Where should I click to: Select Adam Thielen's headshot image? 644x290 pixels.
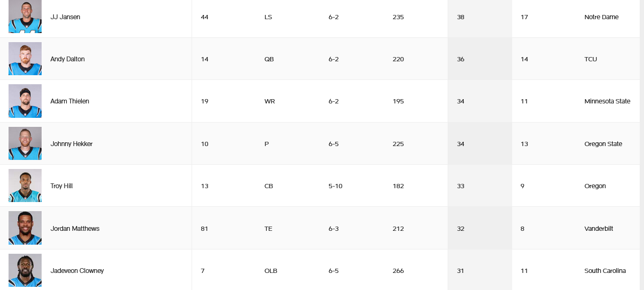pos(25,101)
